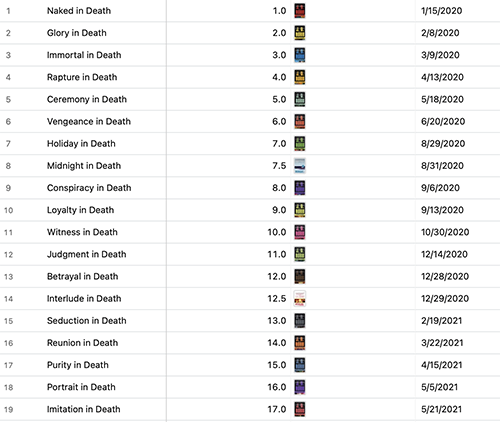Open the Naked in Death cover thumbnail
The height and width of the screenshot is (422, 500).
(300, 11)
